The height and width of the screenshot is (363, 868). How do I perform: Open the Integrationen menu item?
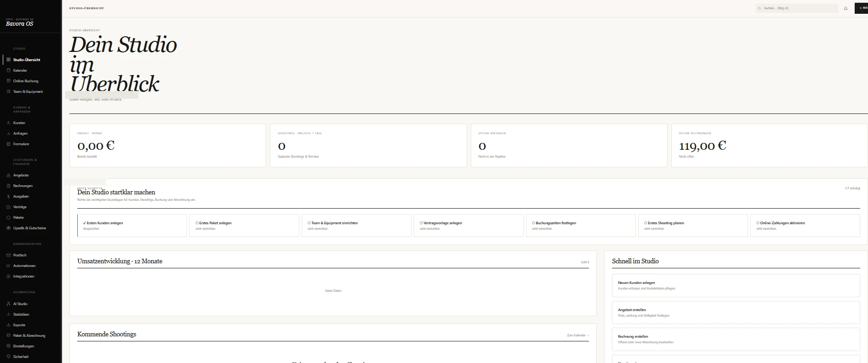click(31, 276)
